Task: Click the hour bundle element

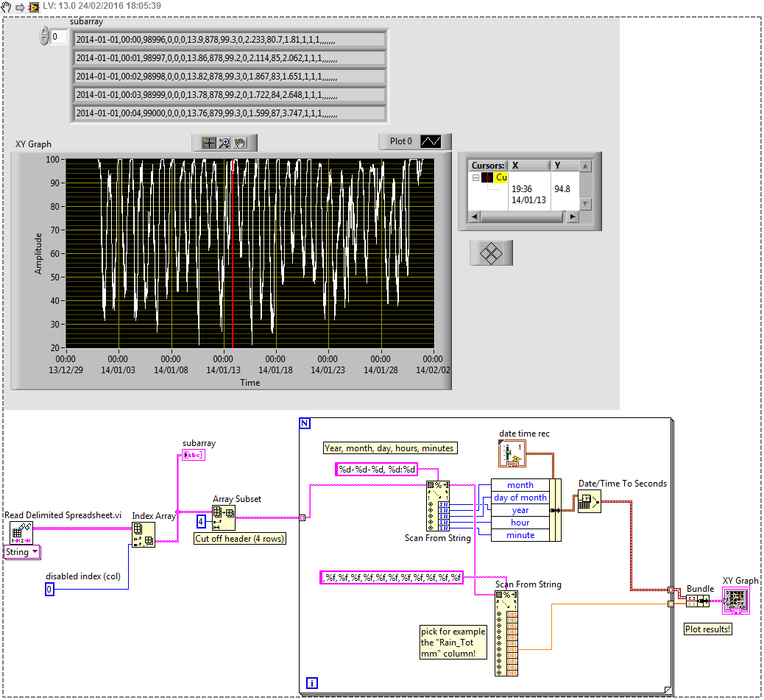Action: click(520, 523)
